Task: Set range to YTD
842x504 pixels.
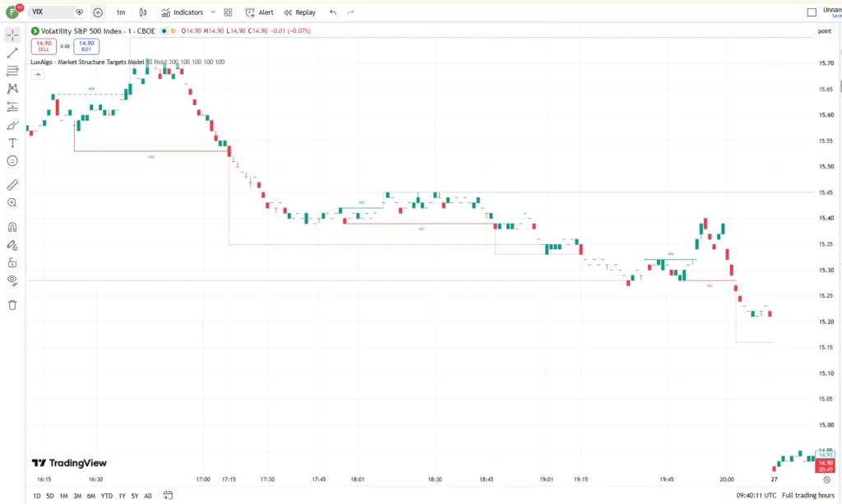Action: coord(107,496)
